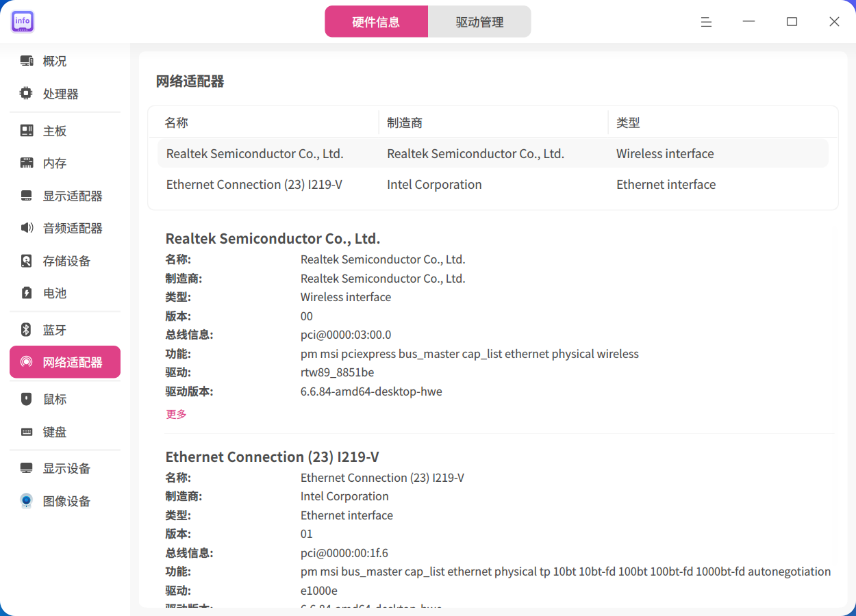Screen dimensions: 856x616
Task: Click the Realtek driver version 6.6.84-amd64-desktop-hwe
Action: pyautogui.click(x=371, y=392)
